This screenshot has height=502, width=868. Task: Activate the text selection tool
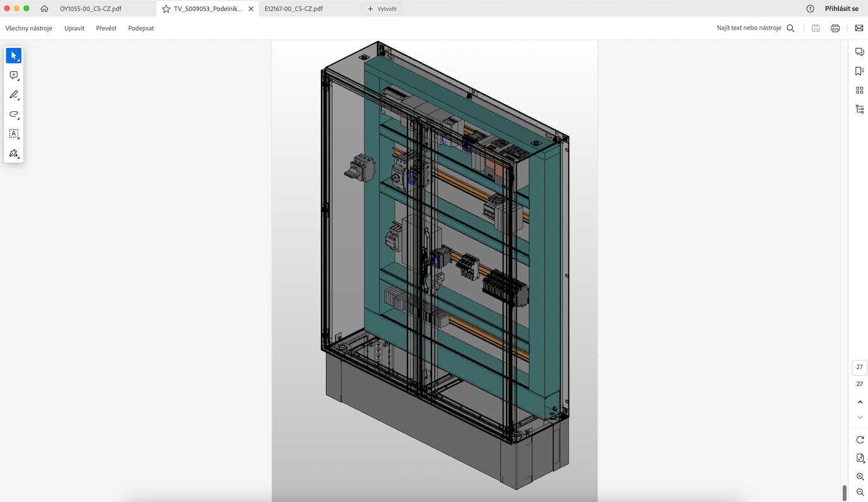13,133
